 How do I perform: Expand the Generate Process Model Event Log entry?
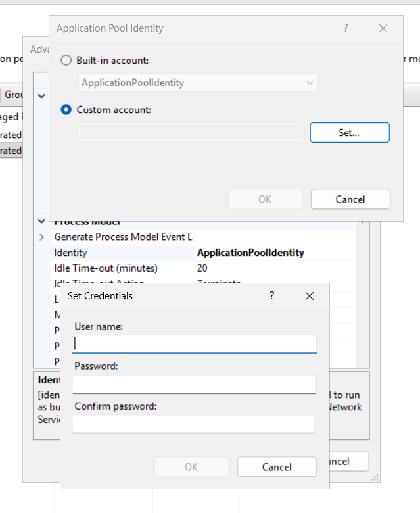coord(42,237)
